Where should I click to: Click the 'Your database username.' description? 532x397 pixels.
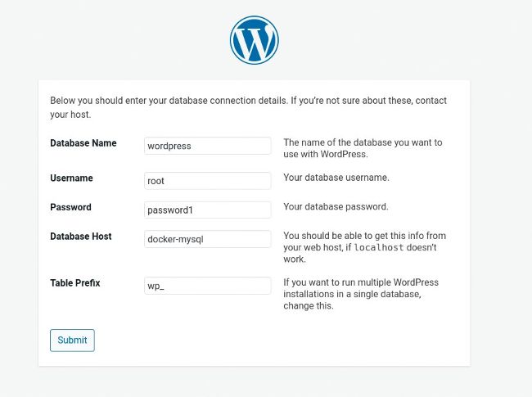(336, 178)
